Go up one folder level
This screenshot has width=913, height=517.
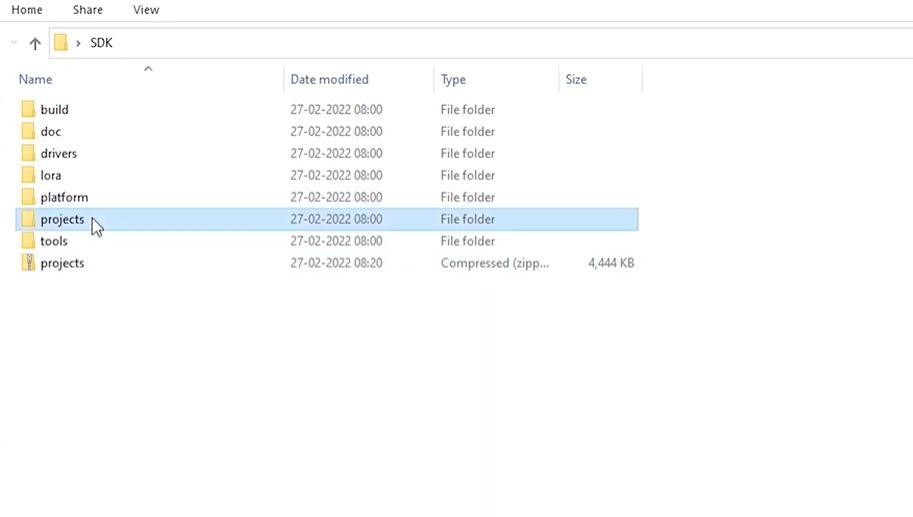(35, 44)
